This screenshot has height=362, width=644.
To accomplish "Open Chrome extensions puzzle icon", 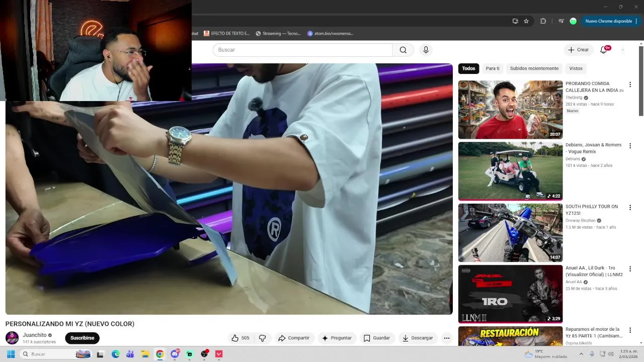I will (x=543, y=21).
